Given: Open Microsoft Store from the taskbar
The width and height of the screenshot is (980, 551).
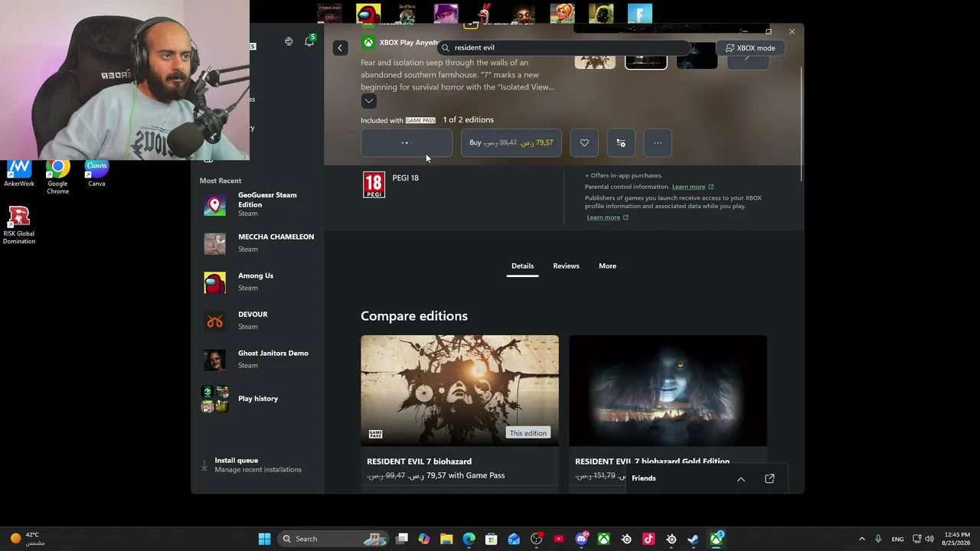Looking at the screenshot, I should tap(492, 539).
